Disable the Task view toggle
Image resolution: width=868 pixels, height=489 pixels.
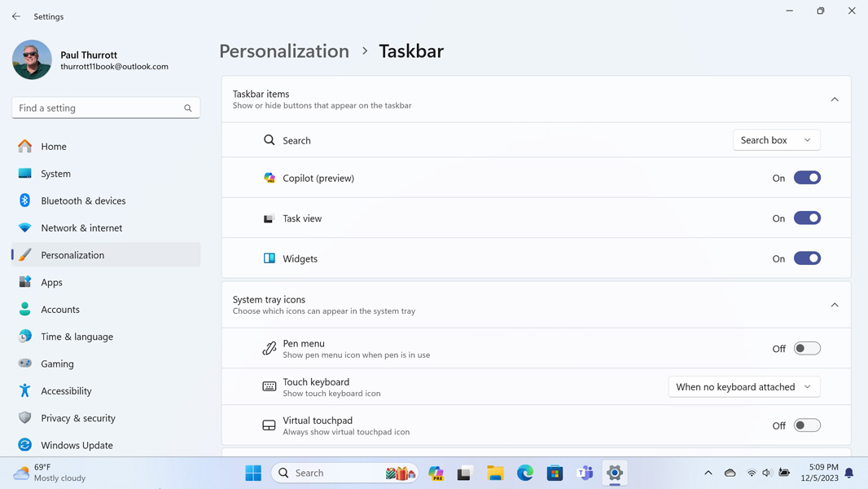(807, 218)
